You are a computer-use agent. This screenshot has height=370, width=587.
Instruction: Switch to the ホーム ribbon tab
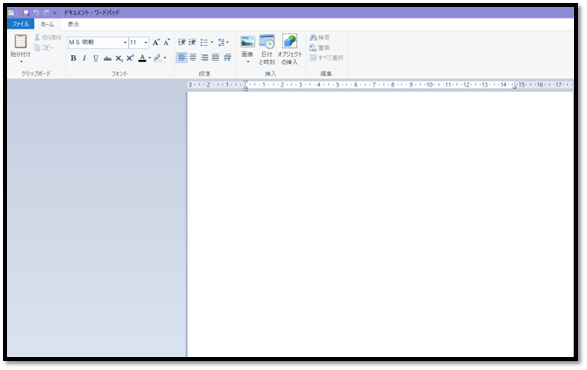47,24
